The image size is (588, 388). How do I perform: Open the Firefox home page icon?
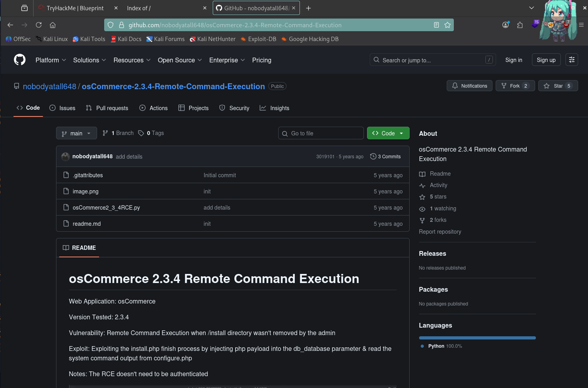click(52, 25)
